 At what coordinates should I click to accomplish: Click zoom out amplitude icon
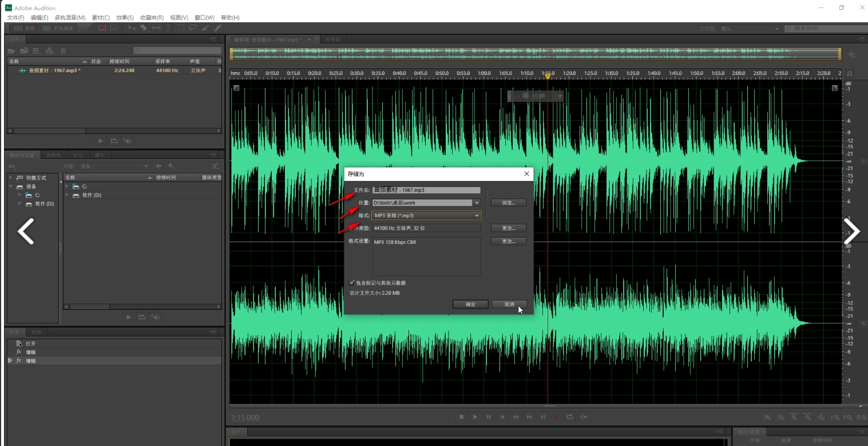780,417
